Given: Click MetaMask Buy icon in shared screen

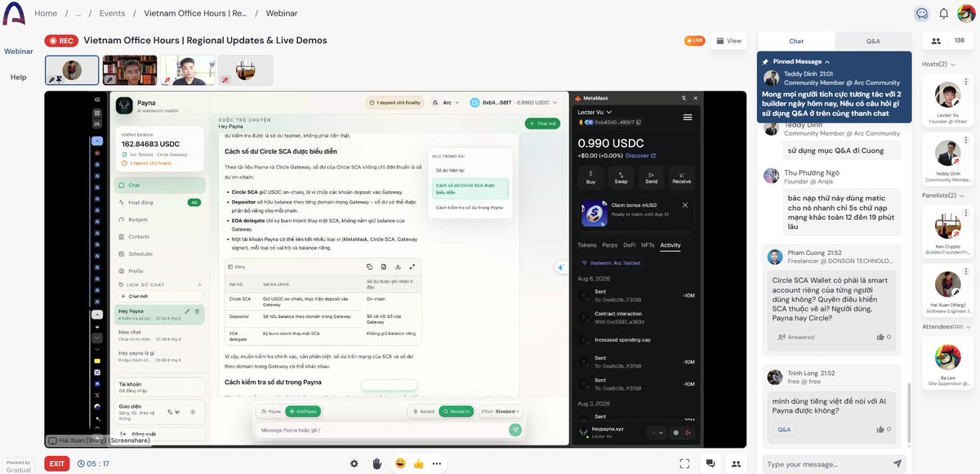Looking at the screenshot, I should coord(590,176).
